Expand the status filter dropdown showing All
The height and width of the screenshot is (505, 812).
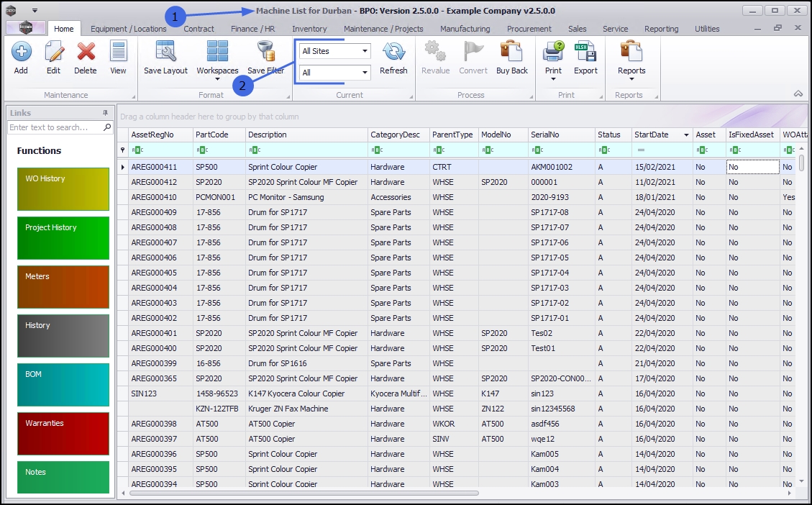[x=365, y=73]
